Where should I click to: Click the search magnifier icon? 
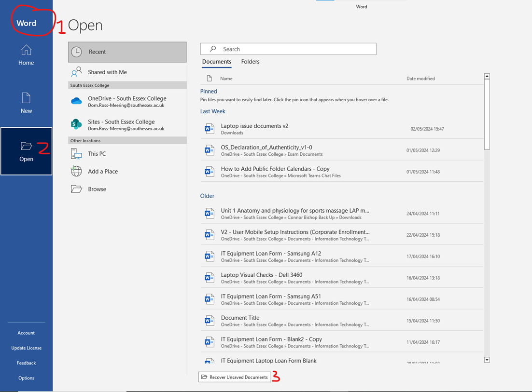pyautogui.click(x=213, y=49)
